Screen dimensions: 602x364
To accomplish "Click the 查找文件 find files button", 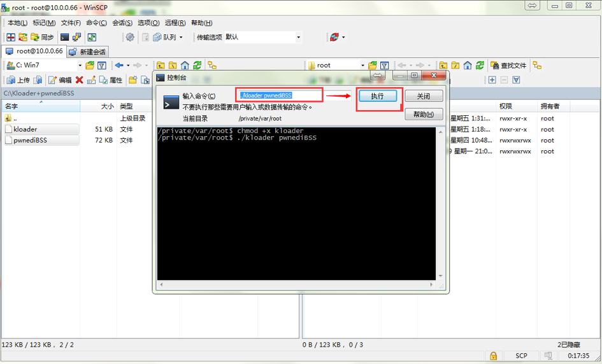I will [509, 65].
